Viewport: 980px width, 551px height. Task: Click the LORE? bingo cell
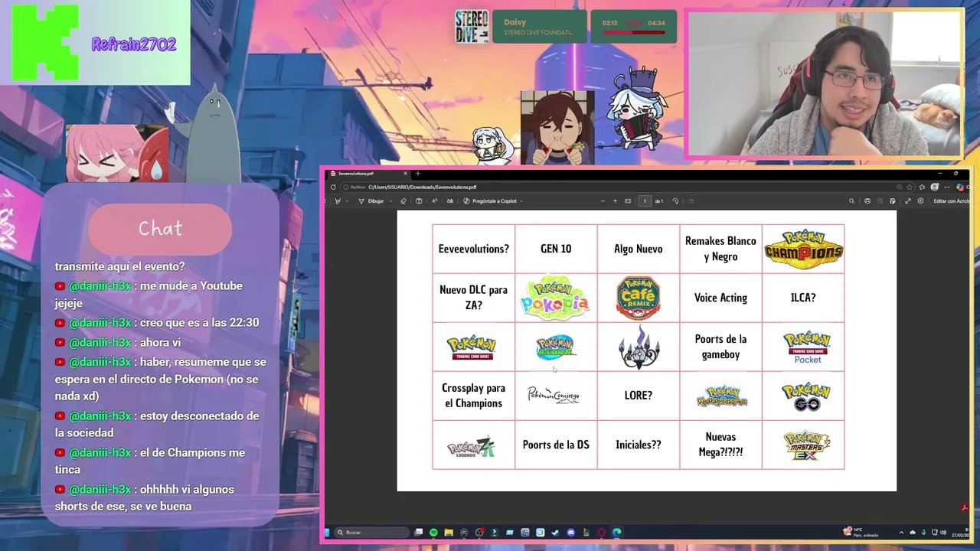tap(639, 396)
